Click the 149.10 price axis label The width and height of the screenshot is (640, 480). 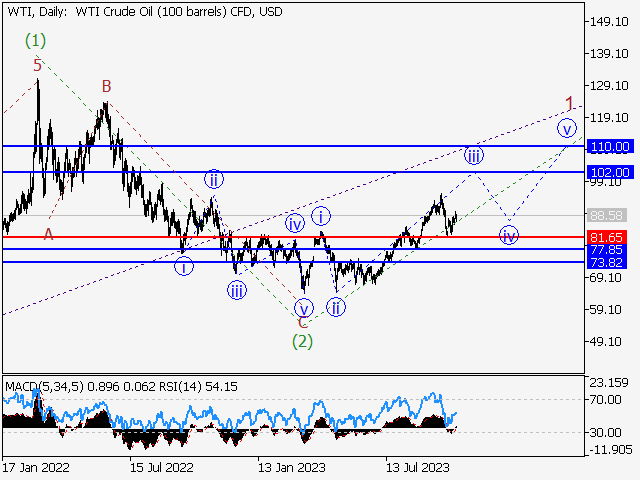point(609,22)
